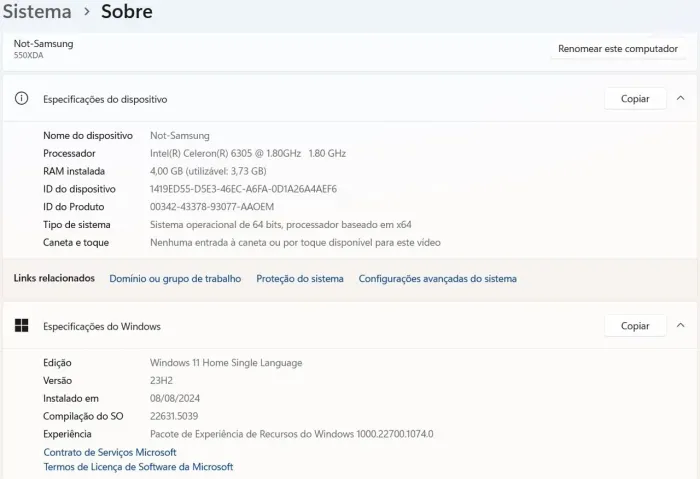
Task: Open Configurações avançadas do sistema link
Action: [438, 279]
